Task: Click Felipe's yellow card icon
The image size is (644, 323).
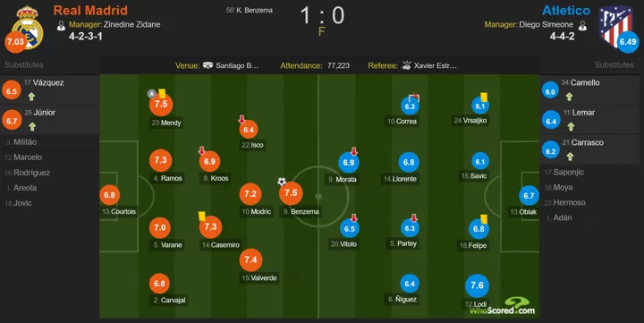Action: tap(484, 219)
